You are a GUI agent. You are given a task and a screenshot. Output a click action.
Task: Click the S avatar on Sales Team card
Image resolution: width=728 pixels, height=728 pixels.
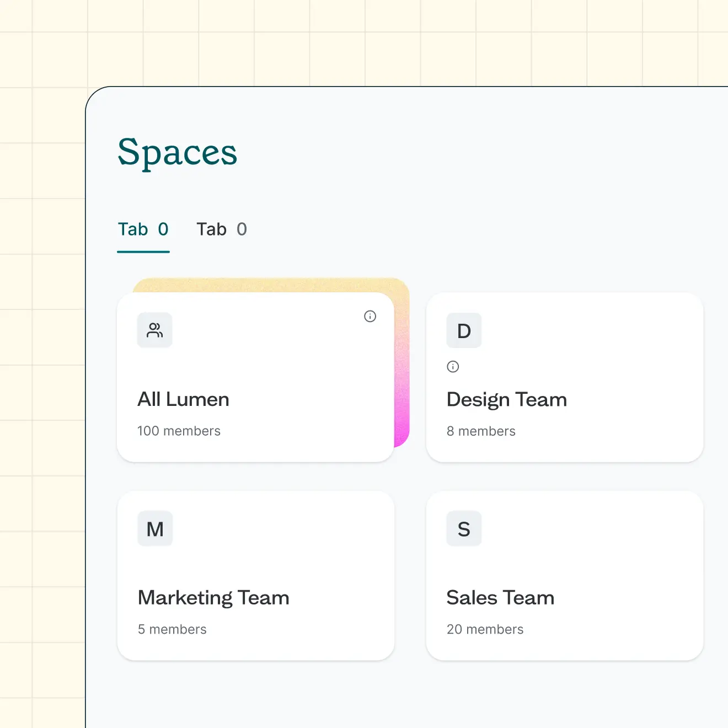click(x=464, y=529)
